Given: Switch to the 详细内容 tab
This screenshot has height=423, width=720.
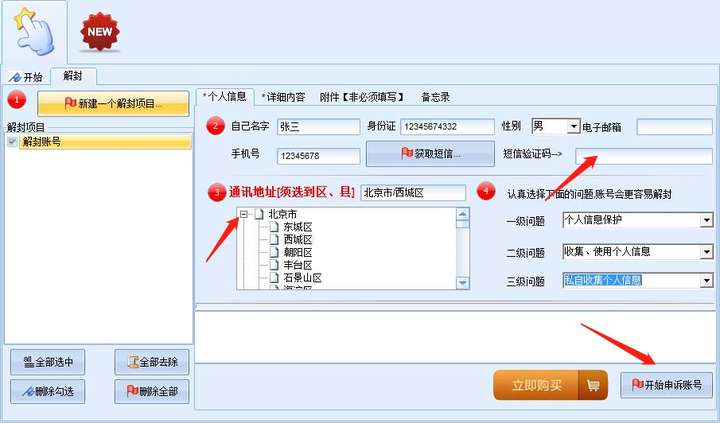Looking at the screenshot, I should tap(283, 97).
